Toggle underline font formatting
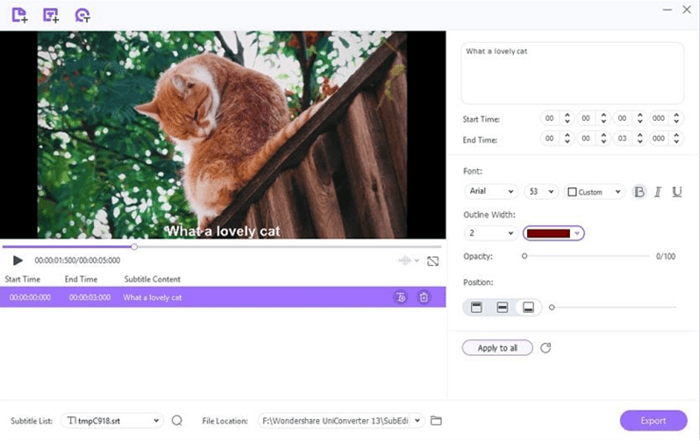Screen dimensions: 700x441 tap(677, 192)
